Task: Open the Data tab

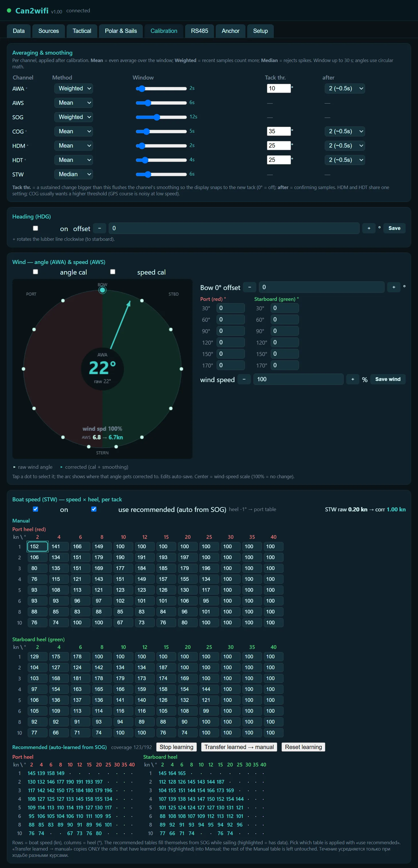Action: tap(19, 31)
